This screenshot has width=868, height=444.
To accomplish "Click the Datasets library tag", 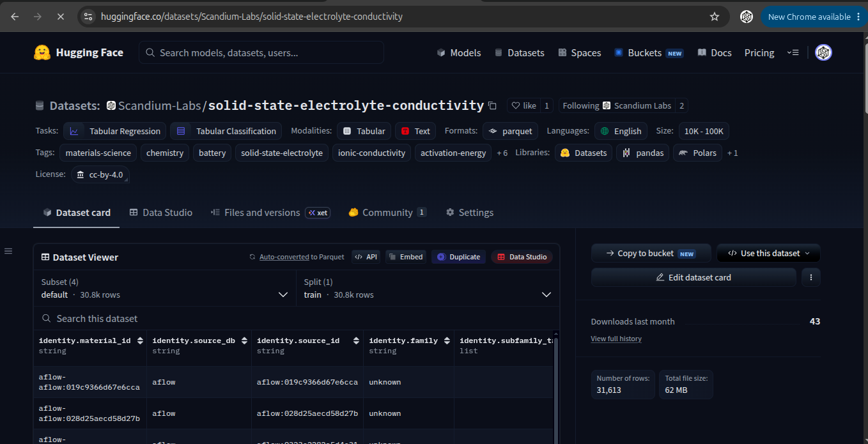I will coord(584,153).
